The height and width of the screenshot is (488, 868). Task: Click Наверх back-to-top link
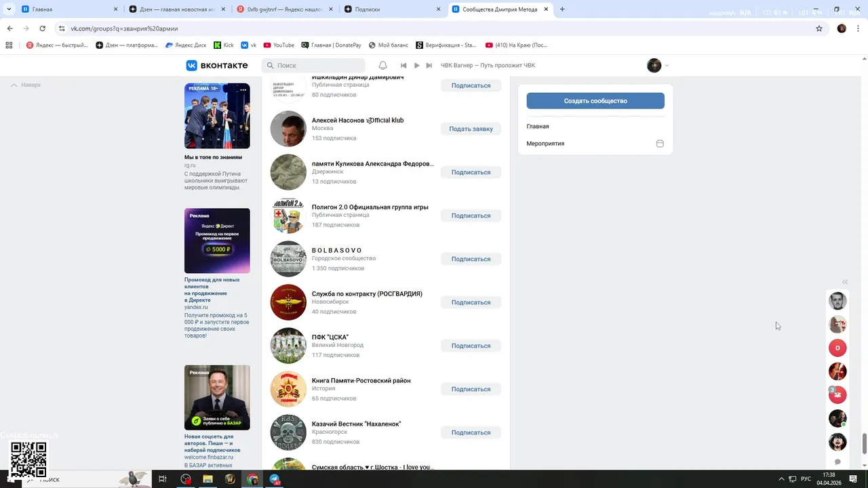[26, 85]
